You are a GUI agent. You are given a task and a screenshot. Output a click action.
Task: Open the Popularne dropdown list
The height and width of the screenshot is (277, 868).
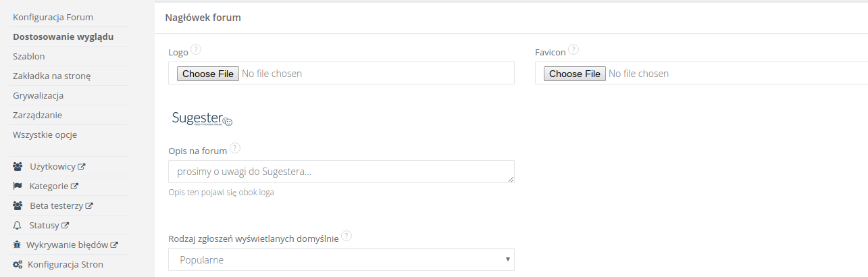pos(341,259)
